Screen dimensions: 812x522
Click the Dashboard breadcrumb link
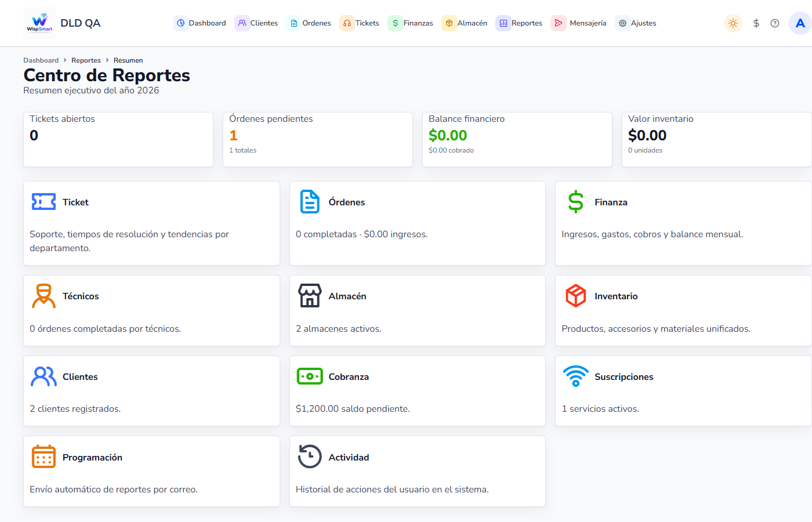41,60
